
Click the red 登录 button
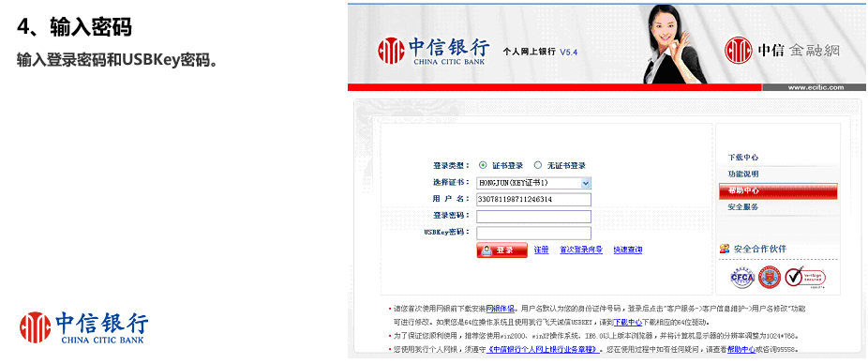pyautogui.click(x=501, y=250)
